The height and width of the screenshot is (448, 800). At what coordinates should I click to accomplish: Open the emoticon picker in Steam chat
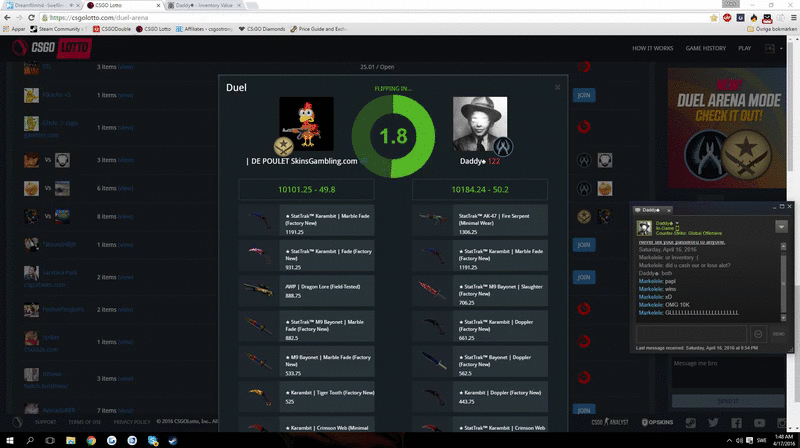(x=758, y=334)
